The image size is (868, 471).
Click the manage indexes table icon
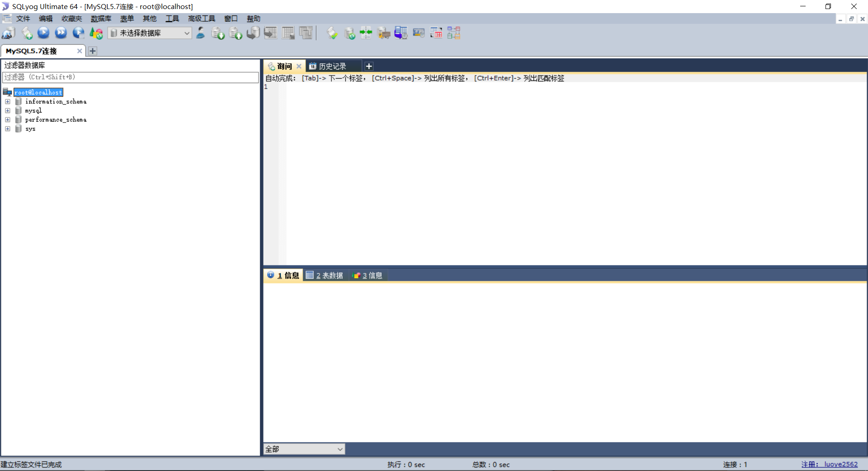click(306, 33)
